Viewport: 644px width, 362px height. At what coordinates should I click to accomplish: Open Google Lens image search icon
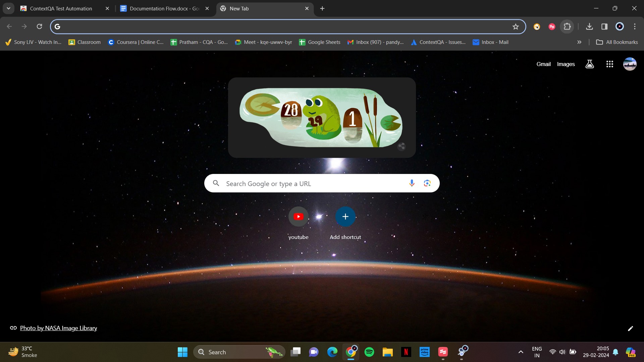427,183
